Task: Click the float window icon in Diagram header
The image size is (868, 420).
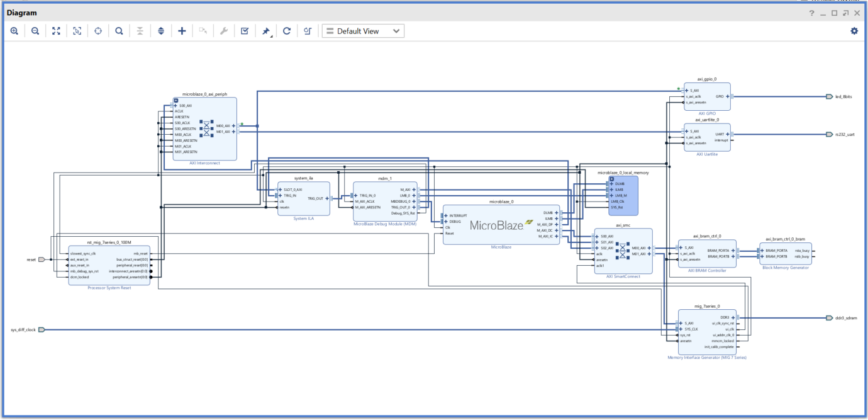Action: [845, 13]
